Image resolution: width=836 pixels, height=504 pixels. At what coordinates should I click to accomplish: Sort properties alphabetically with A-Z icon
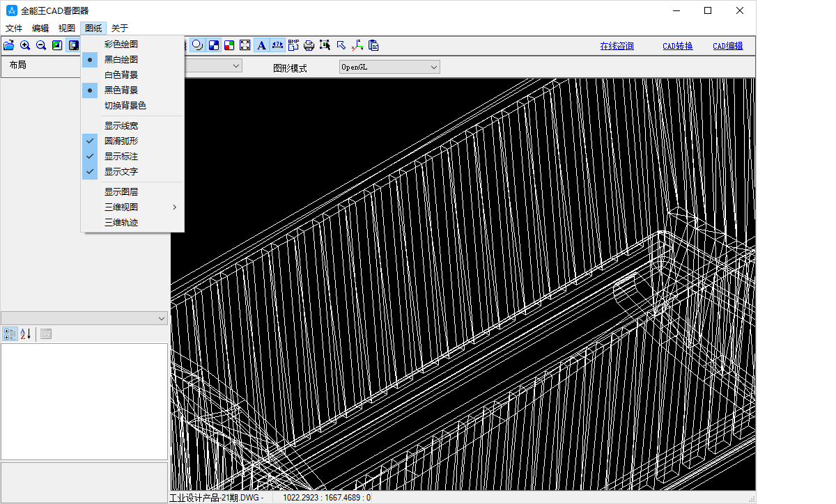[26, 333]
